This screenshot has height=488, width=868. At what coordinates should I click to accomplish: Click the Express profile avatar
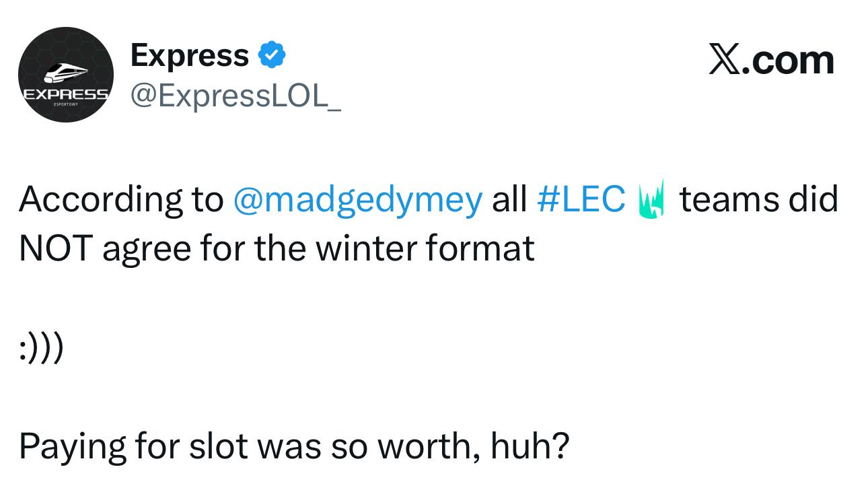(x=65, y=75)
